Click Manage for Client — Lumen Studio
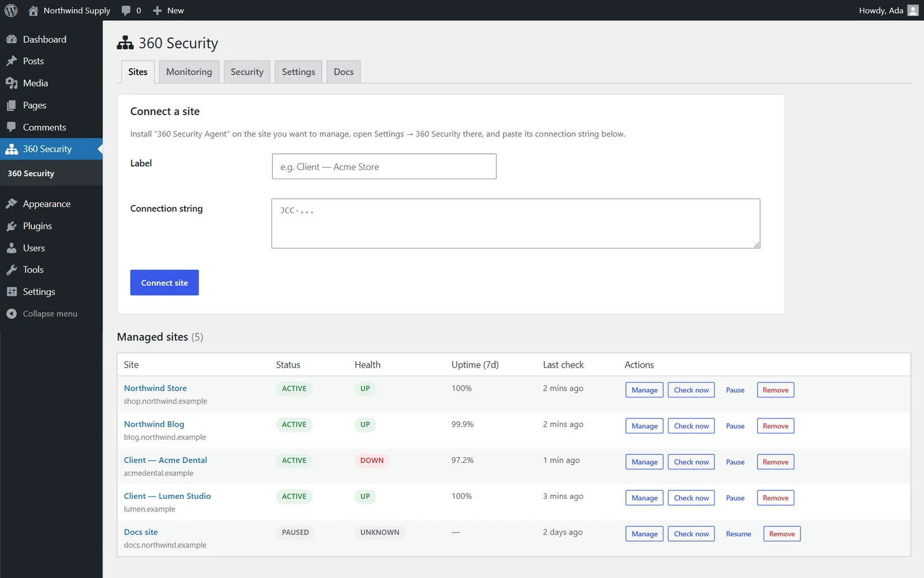 644,498
